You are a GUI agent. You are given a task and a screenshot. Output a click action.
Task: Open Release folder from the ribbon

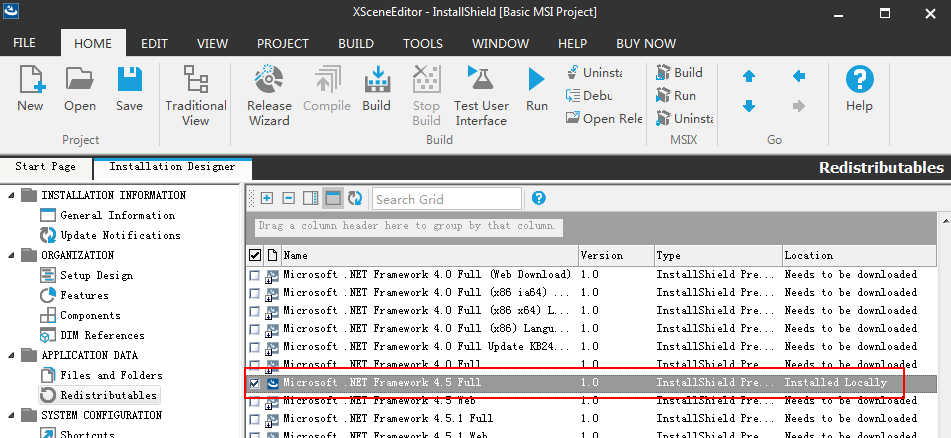[603, 119]
